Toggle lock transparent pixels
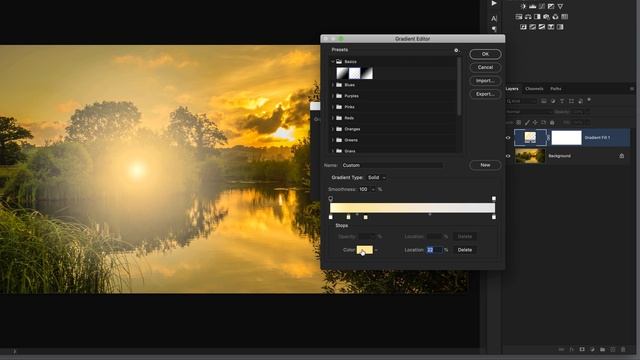 pyautogui.click(x=519, y=122)
